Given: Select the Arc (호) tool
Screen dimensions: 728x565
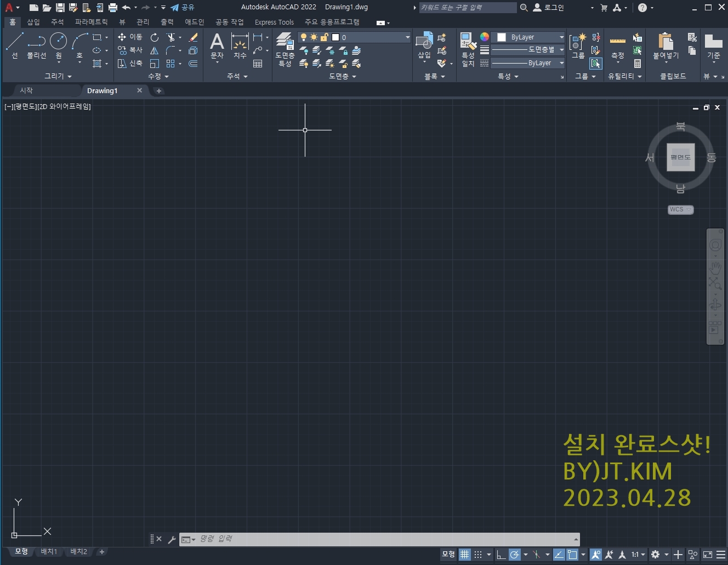Looking at the screenshot, I should 80,45.
